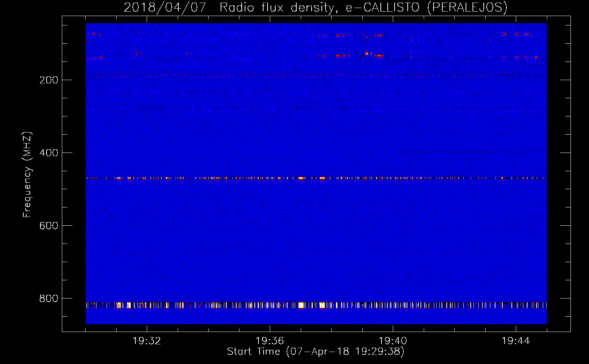Screen dimensions: 589x364
Task: Click the 19:44 time tick label
Action: pyautogui.click(x=516, y=341)
